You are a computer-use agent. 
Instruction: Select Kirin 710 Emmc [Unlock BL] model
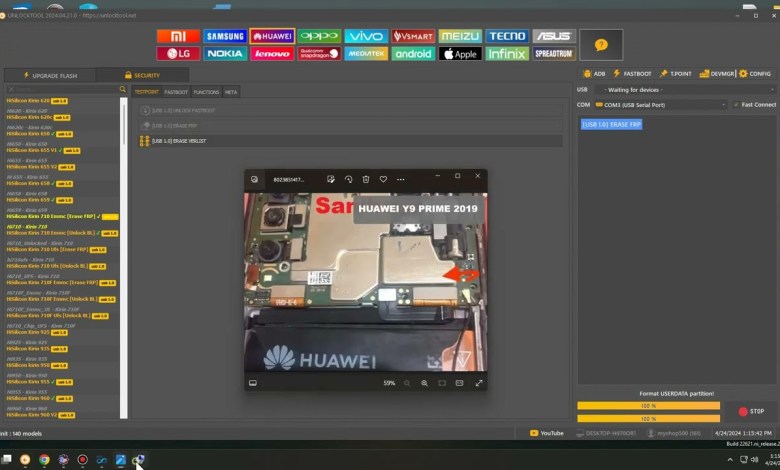[x=62, y=233]
